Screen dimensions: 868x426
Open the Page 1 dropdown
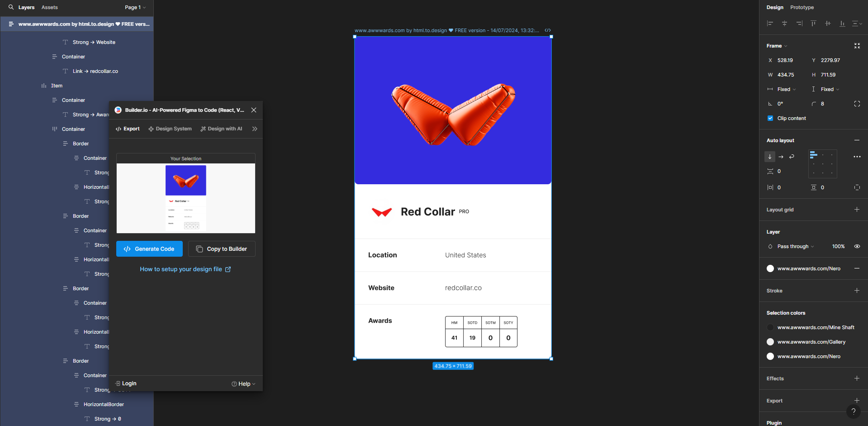click(135, 7)
